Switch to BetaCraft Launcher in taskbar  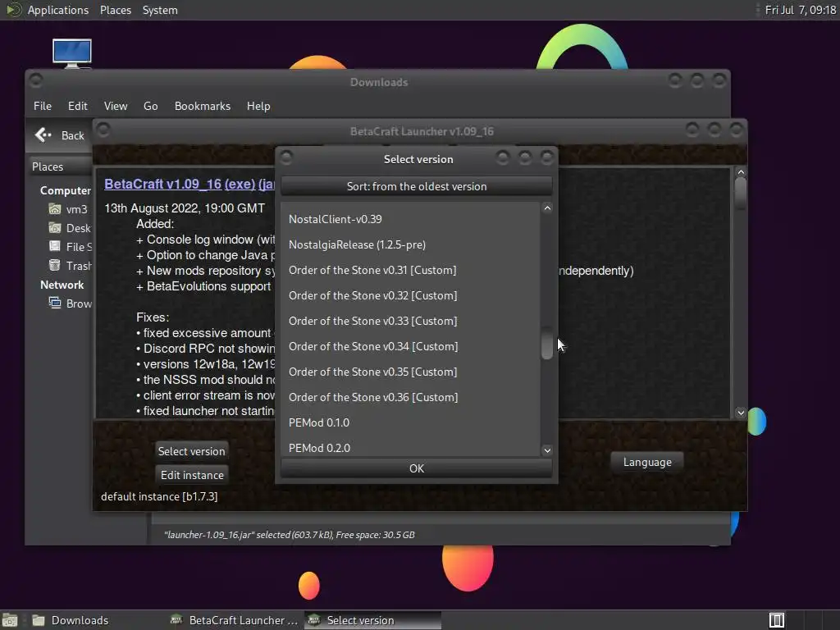click(x=234, y=620)
